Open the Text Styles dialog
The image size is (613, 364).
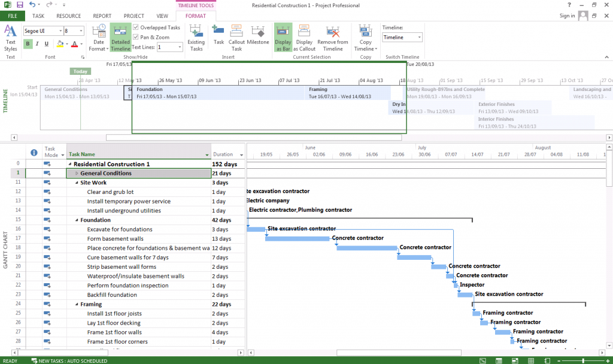click(x=10, y=37)
